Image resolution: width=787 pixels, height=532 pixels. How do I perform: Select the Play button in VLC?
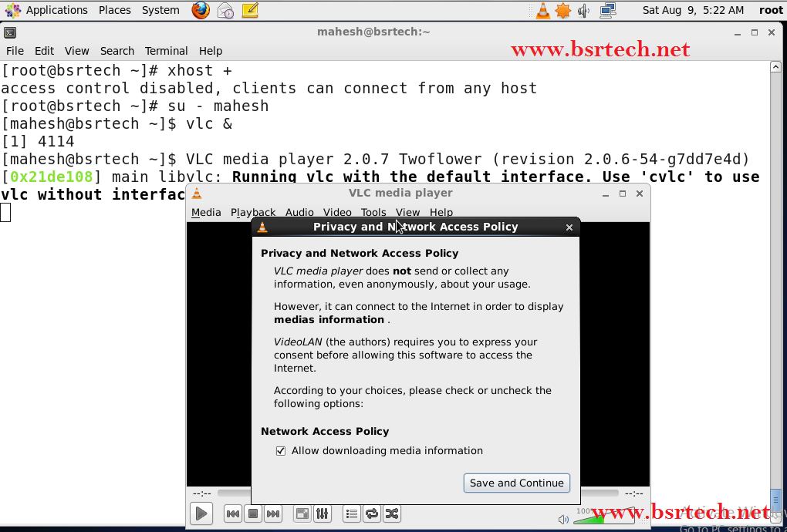pos(201,513)
